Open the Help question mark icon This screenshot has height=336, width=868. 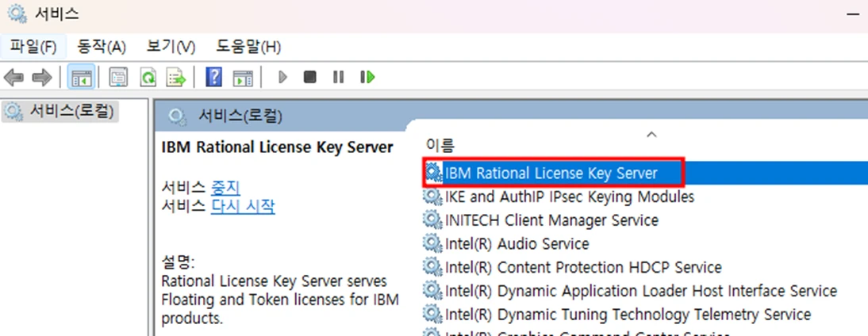(x=213, y=78)
